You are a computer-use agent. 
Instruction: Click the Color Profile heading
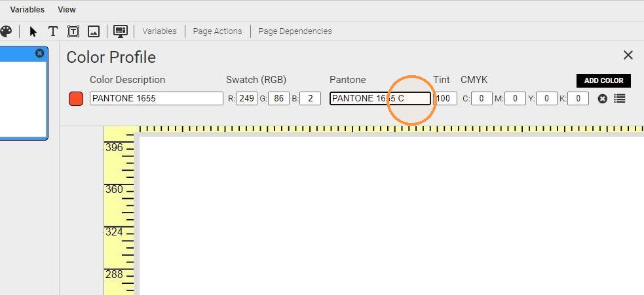point(111,58)
